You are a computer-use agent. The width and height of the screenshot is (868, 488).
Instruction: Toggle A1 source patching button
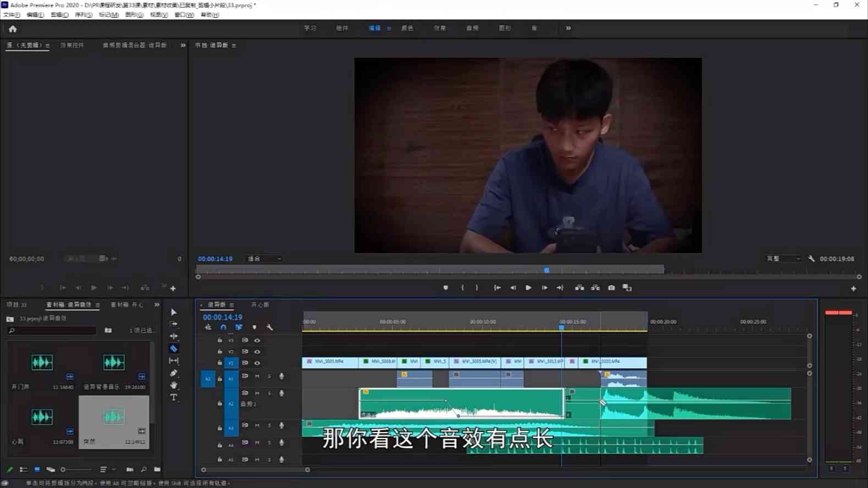pyautogui.click(x=208, y=379)
